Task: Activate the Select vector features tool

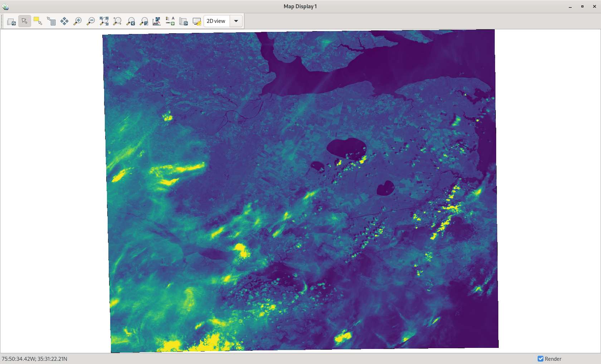Action: point(38,21)
